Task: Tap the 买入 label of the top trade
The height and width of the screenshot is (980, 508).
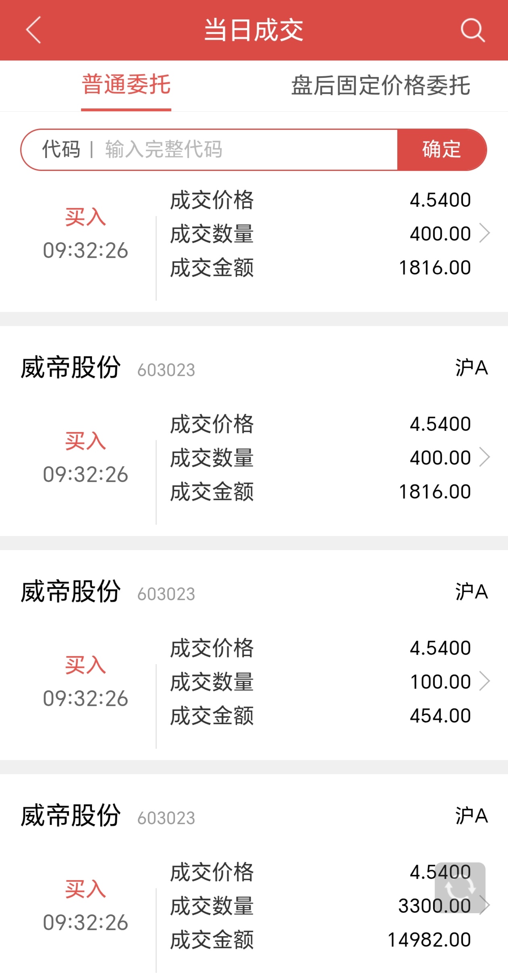Action: (85, 217)
